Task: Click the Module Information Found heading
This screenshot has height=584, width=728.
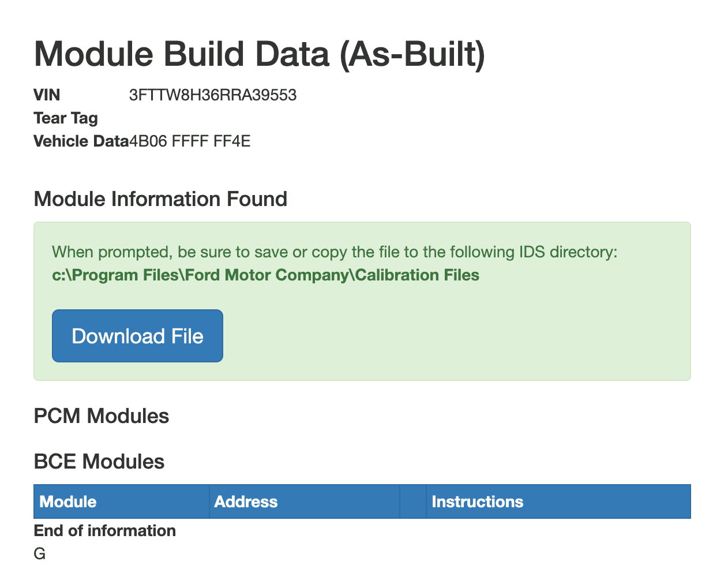Action: click(x=160, y=199)
